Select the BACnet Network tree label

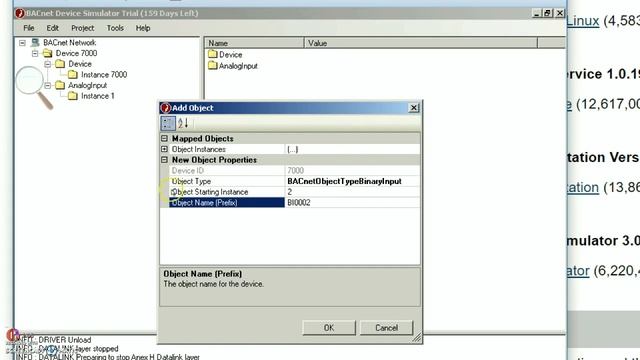tap(70, 42)
